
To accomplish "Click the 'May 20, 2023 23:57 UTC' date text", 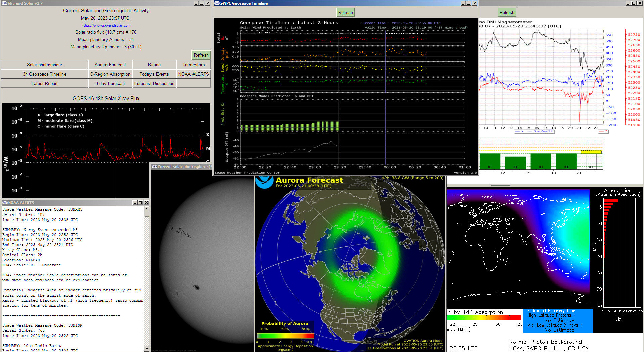I will 105,18.
